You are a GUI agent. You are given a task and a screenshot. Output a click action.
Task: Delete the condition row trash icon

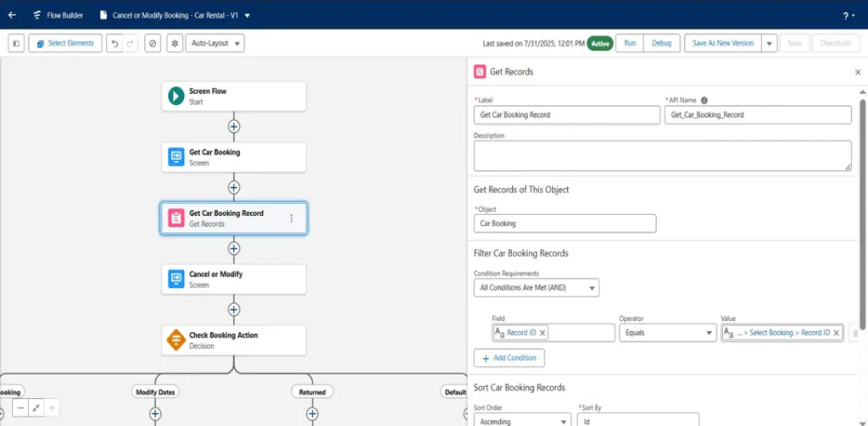pyautogui.click(x=855, y=333)
